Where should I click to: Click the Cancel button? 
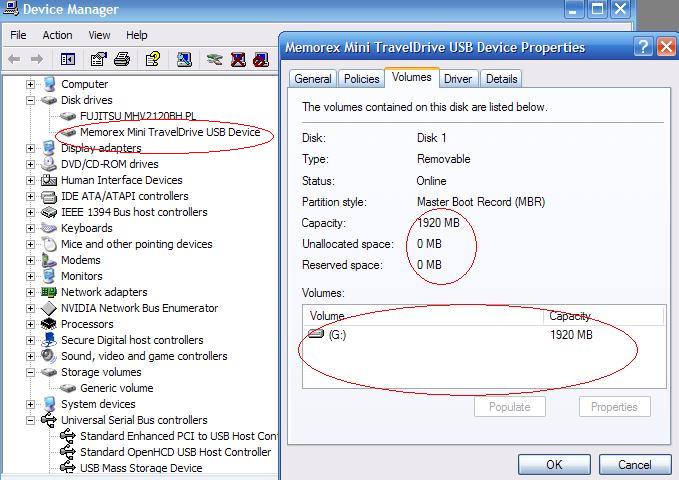[635, 465]
